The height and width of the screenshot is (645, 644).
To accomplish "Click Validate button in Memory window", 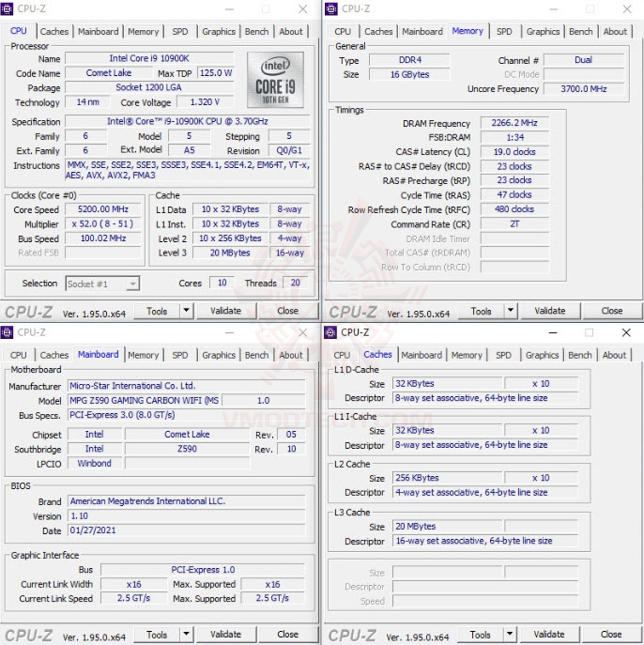I will click(x=550, y=311).
